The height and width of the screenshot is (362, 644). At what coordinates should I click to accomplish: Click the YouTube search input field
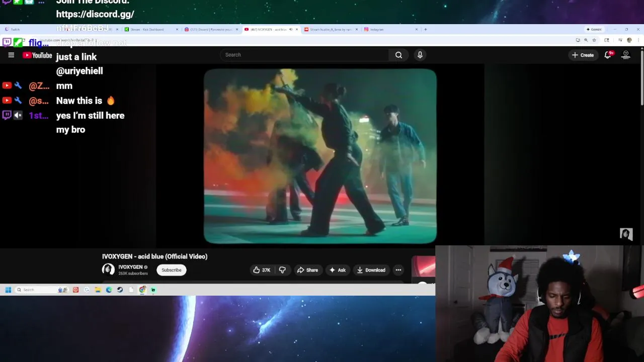coord(304,55)
